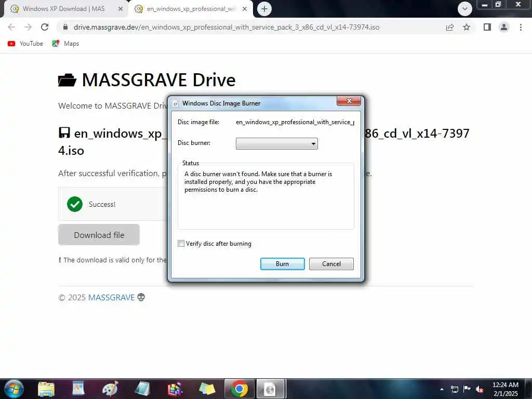
Task: Reload the current page
Action: point(45,27)
